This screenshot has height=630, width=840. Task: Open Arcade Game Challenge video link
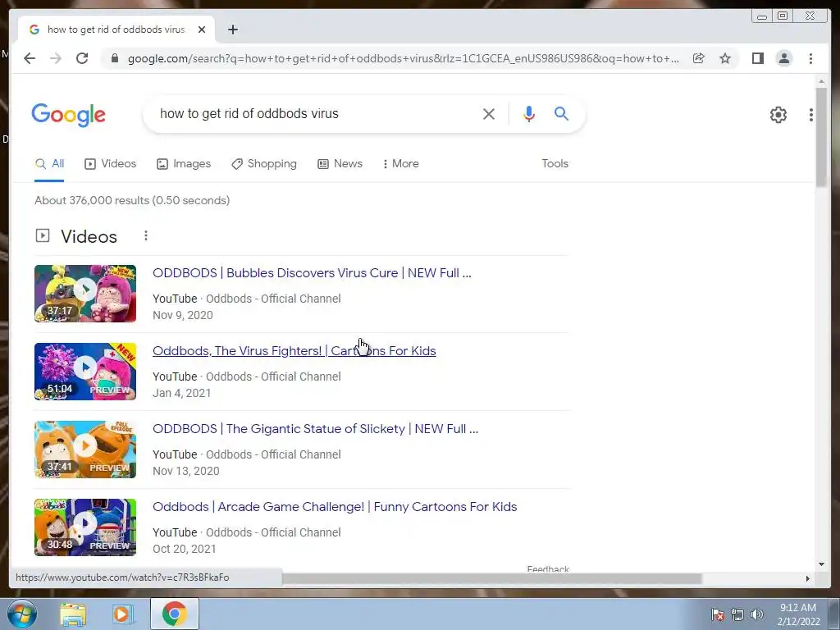point(335,507)
